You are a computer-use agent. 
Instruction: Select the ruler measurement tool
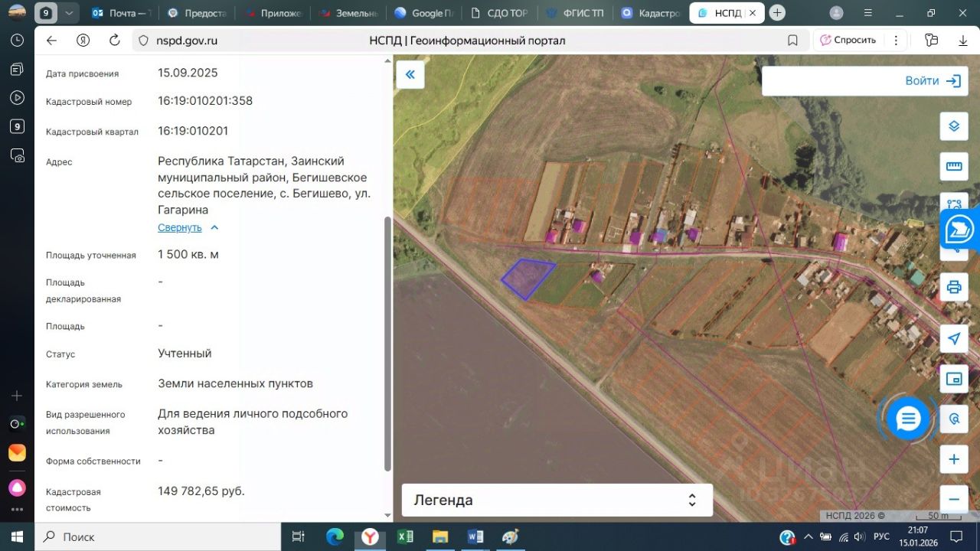tap(954, 166)
